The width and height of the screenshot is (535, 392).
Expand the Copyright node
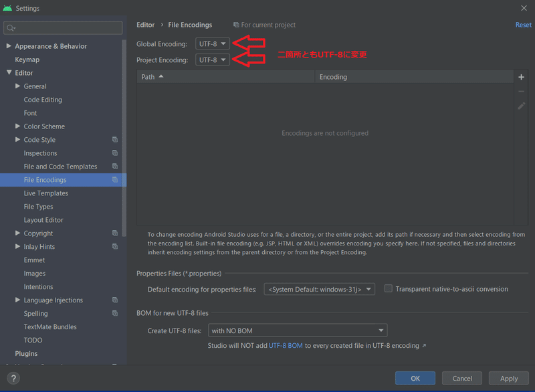(x=18, y=233)
